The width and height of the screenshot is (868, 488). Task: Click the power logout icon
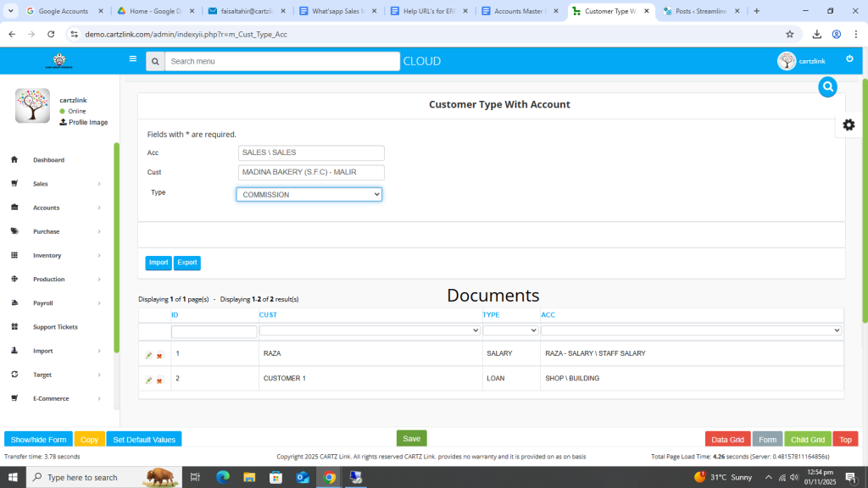[849, 59]
